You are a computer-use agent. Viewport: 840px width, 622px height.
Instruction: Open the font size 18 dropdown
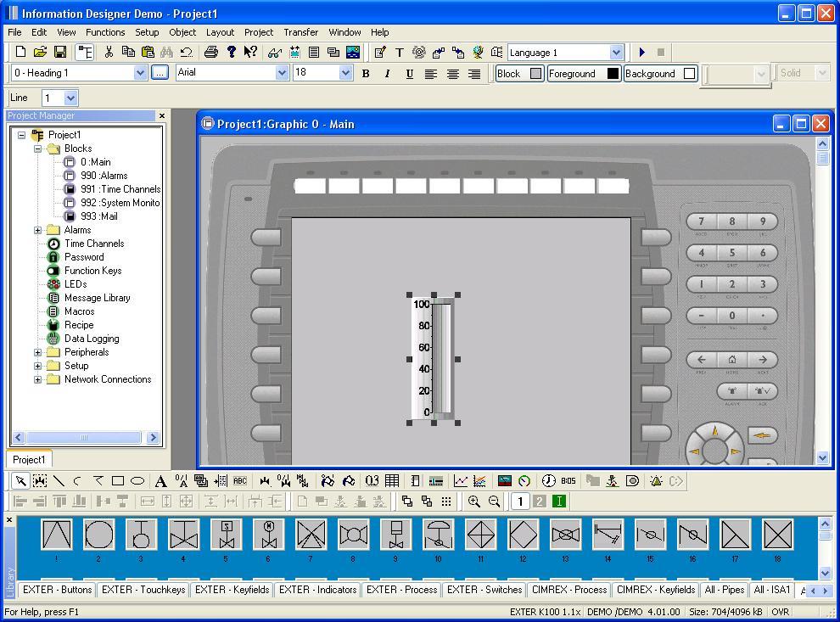tap(345, 73)
